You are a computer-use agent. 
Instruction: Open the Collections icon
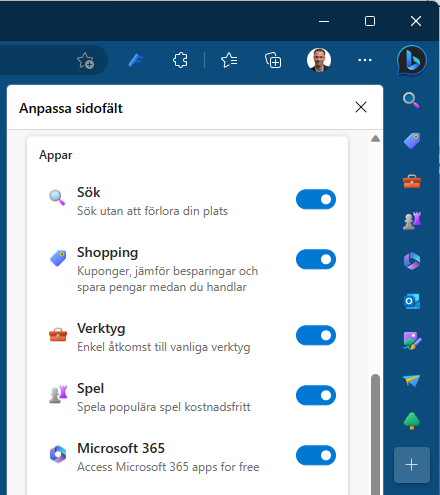coord(273,60)
